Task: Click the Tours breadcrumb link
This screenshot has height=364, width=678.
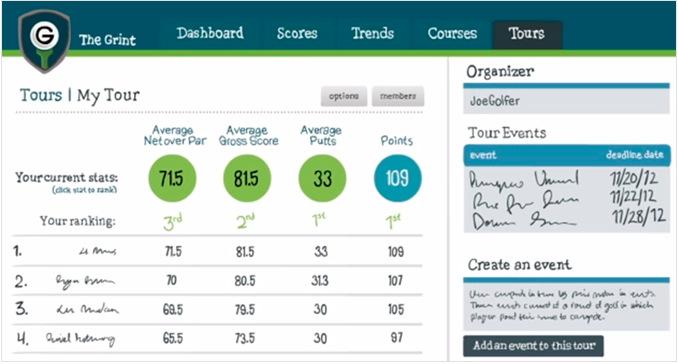Action: (41, 95)
